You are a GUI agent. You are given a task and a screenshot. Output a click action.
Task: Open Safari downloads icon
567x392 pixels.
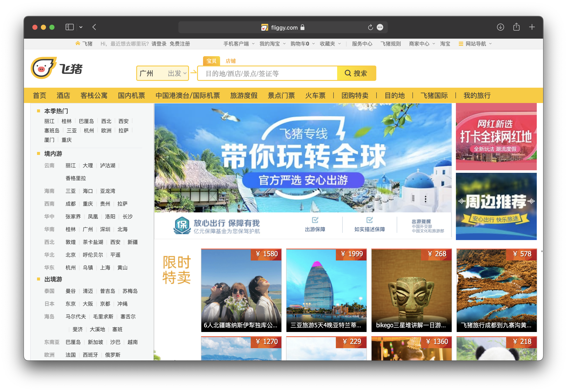click(500, 27)
